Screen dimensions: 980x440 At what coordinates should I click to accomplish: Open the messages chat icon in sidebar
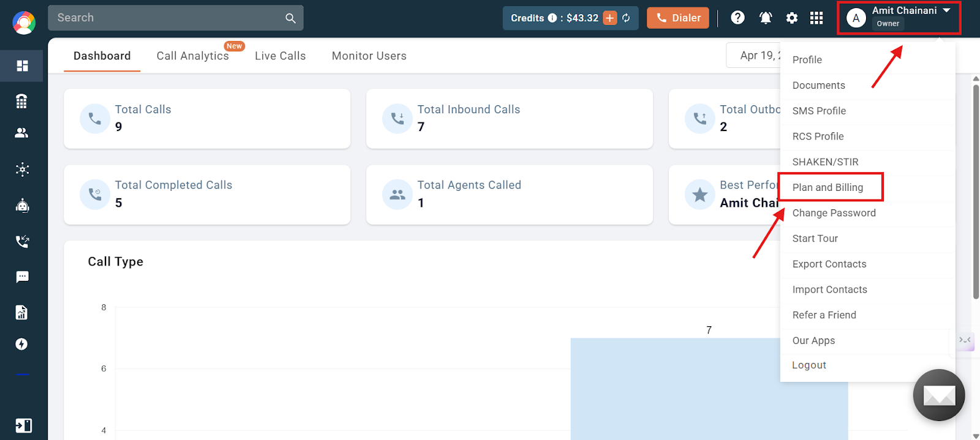point(23,277)
